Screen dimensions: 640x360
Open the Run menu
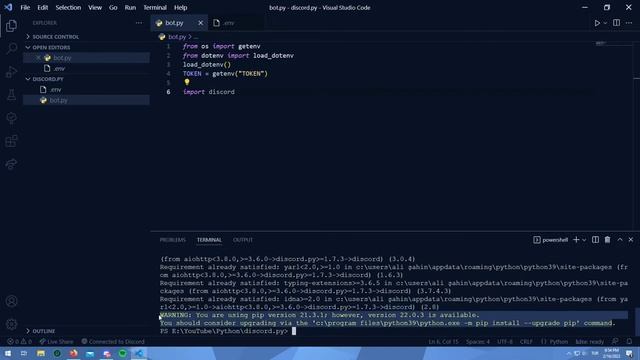pos(130,7)
